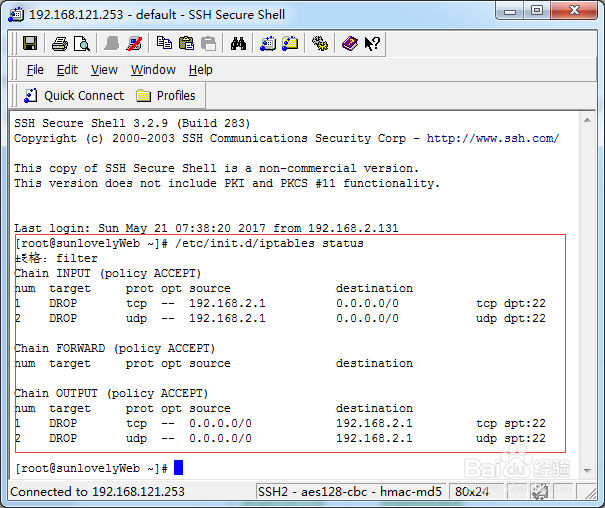The width and height of the screenshot is (605, 508).
Task: Open the Help menu
Action: tap(201, 70)
